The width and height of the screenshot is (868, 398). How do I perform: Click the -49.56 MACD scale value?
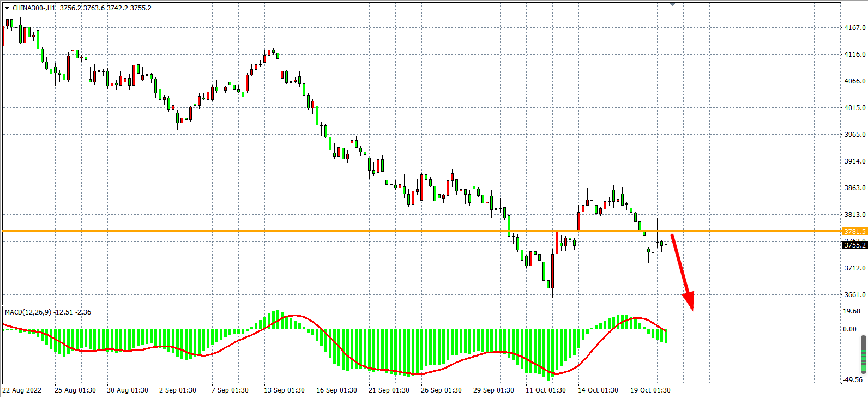(x=853, y=380)
